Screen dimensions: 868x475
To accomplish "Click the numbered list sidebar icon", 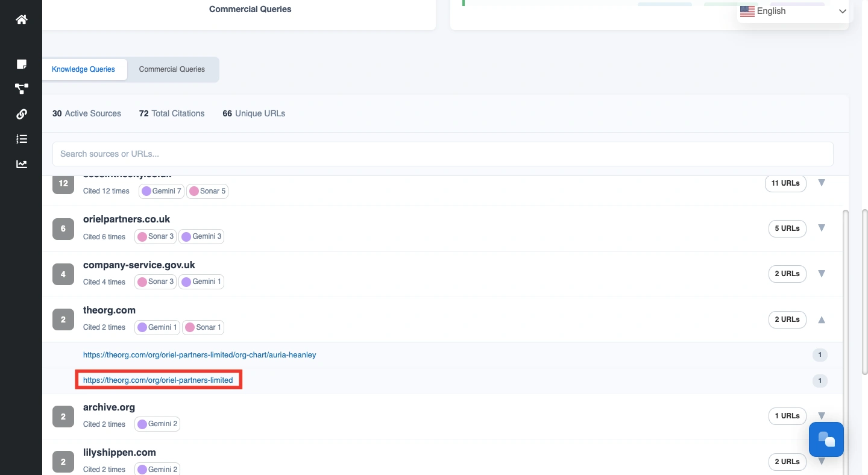I will click(22, 139).
